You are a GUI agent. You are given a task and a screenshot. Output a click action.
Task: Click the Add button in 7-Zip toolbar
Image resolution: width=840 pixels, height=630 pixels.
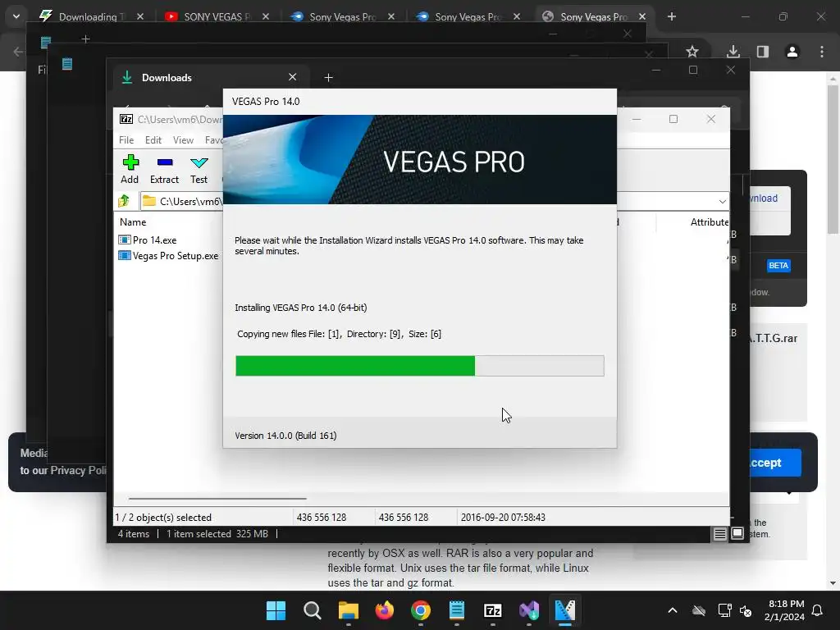(x=130, y=169)
